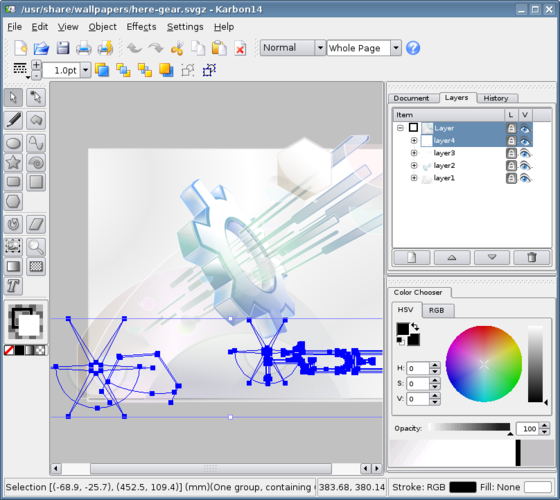Viewport: 560px width, 500px height.
Task: Select the Text tool
Action: [14, 286]
